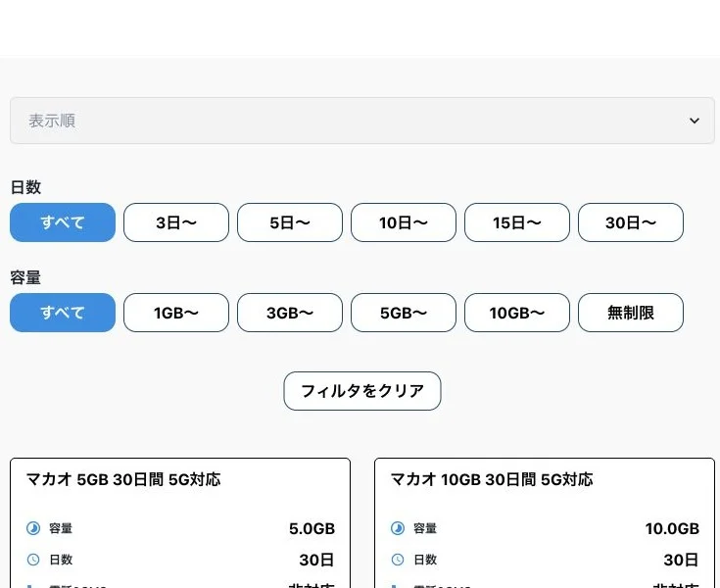Select the 無制限 unlimited capacity filter
This screenshot has height=588, width=720.
point(631,313)
